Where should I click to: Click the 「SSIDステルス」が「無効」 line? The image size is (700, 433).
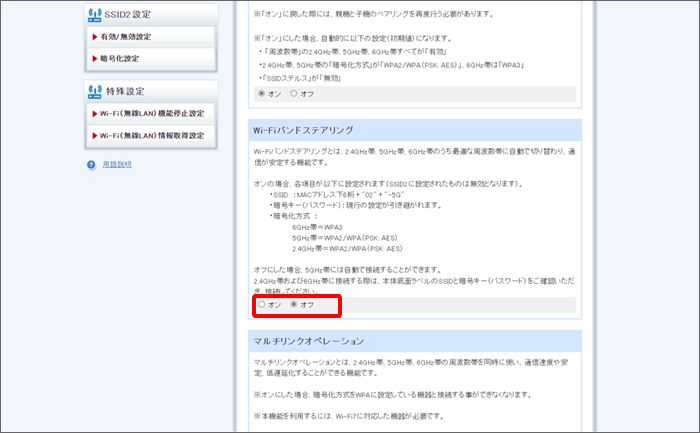pyautogui.click(x=300, y=78)
